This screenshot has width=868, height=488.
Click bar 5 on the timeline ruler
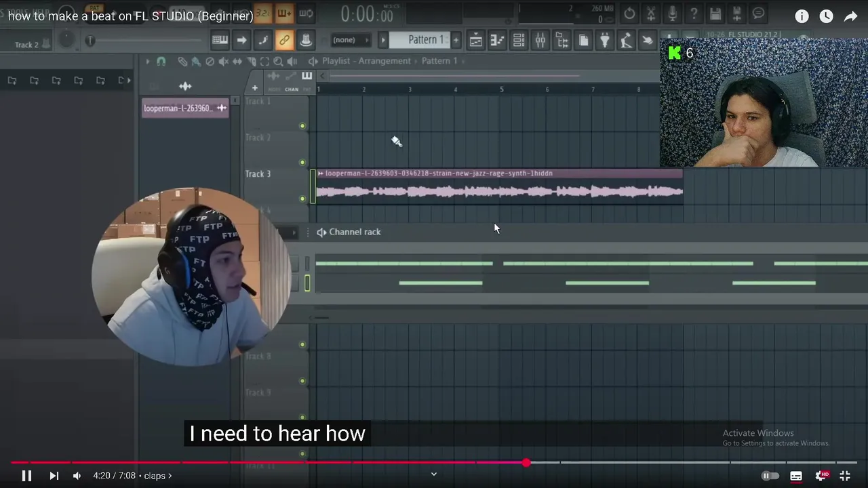pyautogui.click(x=502, y=89)
